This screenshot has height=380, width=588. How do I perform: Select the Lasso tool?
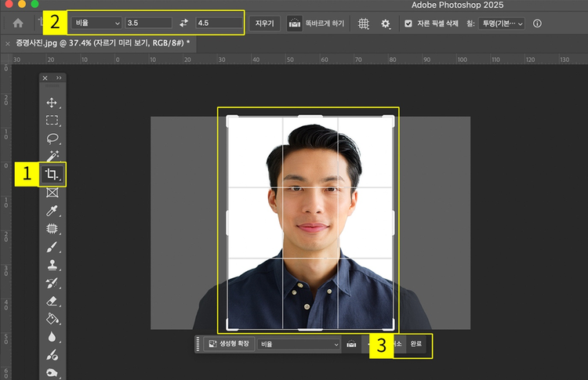pyautogui.click(x=53, y=139)
